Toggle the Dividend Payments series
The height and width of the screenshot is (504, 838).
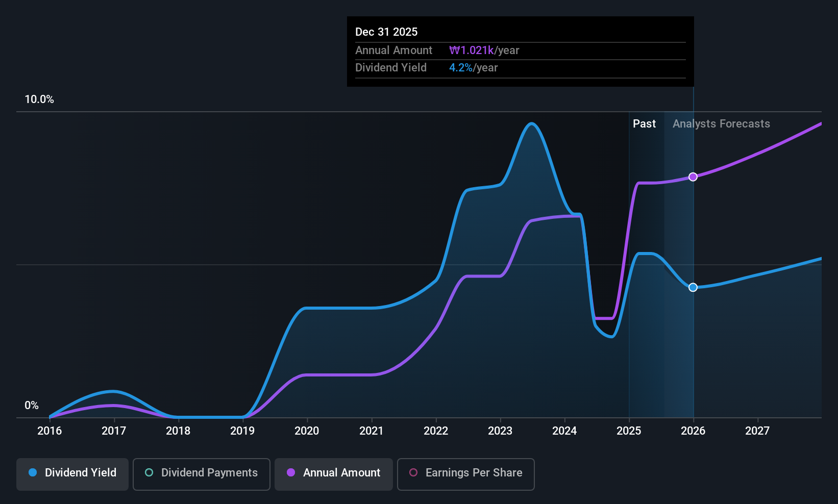coord(202,474)
